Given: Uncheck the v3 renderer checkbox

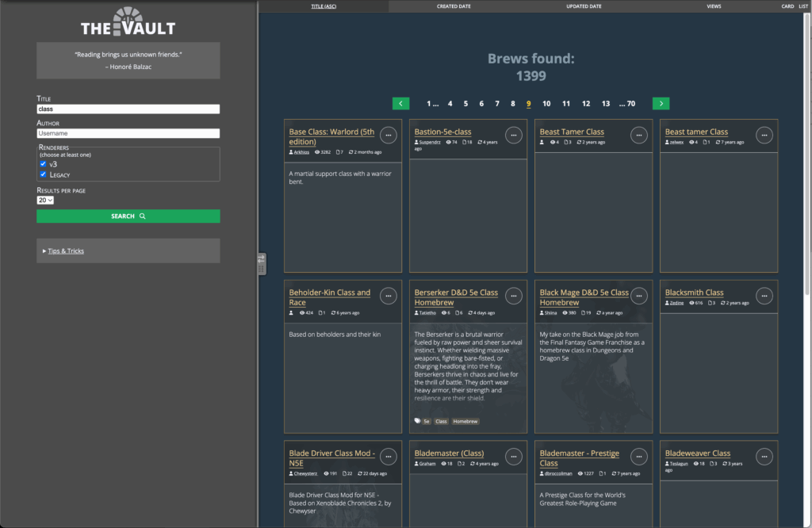Looking at the screenshot, I should pos(43,164).
